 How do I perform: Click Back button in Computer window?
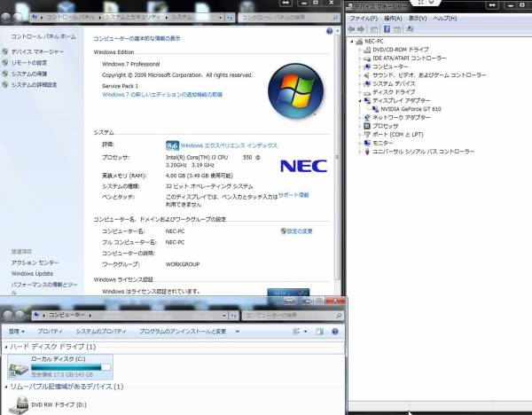7,316
